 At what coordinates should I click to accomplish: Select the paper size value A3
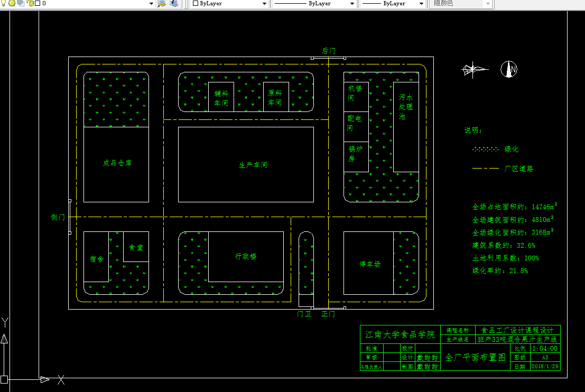[x=545, y=357]
